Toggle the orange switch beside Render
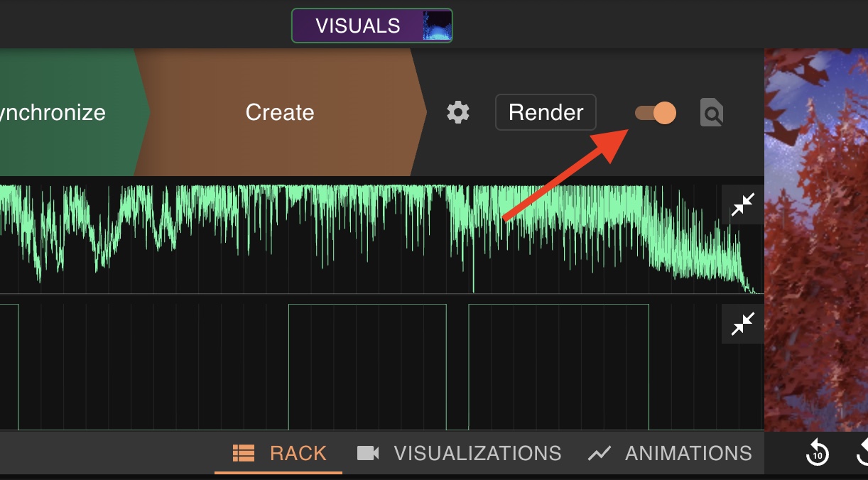The width and height of the screenshot is (868, 480). (655, 112)
